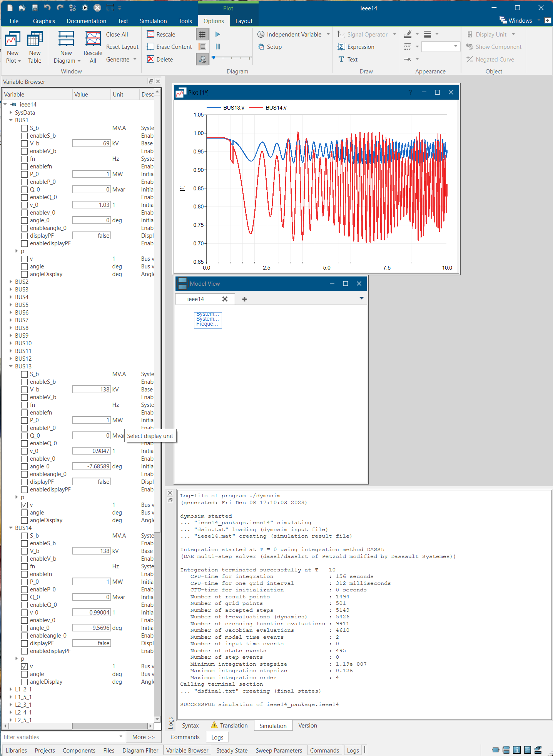
Task: Click the Diagram layer icon in status bar
Action: coord(506,750)
